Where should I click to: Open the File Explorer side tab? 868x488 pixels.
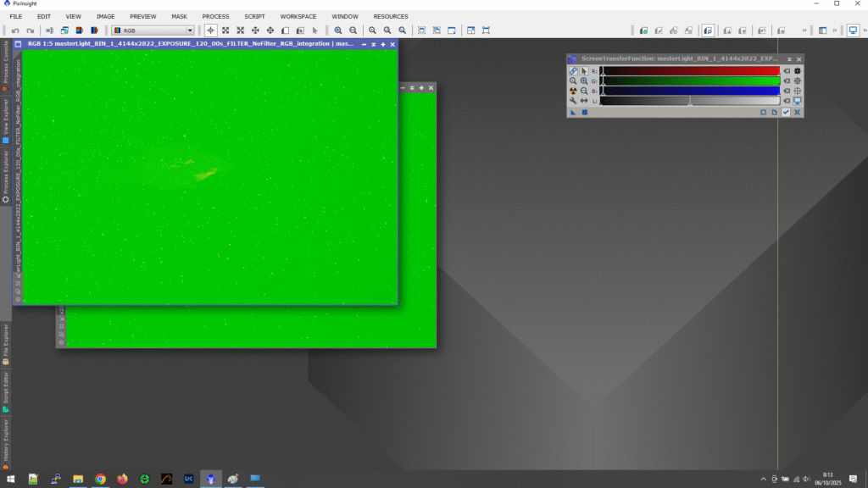(6, 343)
